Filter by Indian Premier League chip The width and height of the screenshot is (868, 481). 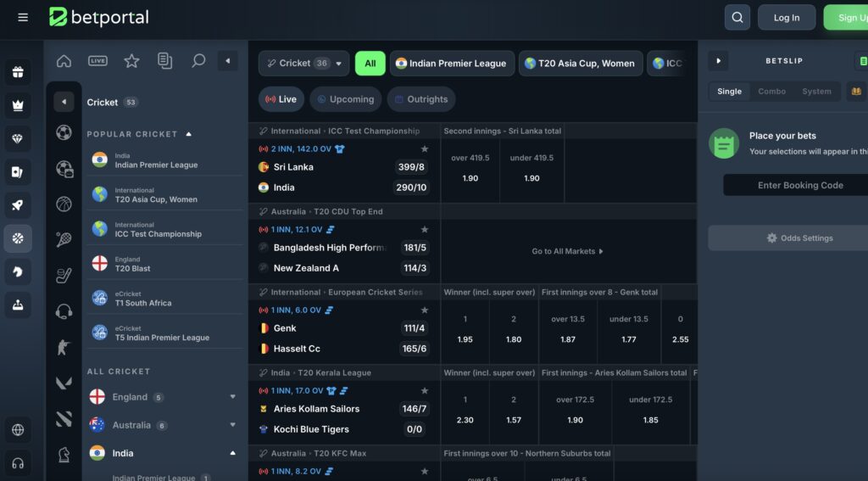453,63
